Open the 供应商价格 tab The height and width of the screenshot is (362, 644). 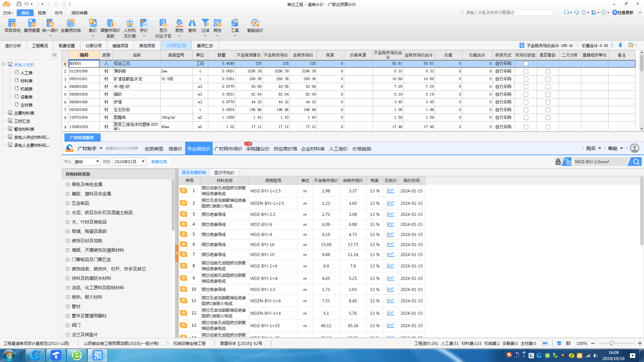click(x=285, y=148)
